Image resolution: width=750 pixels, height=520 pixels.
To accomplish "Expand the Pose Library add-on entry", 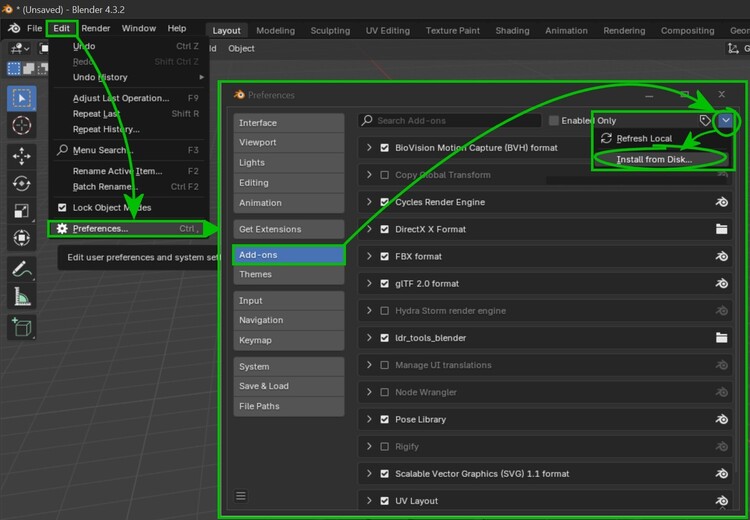I will click(369, 420).
